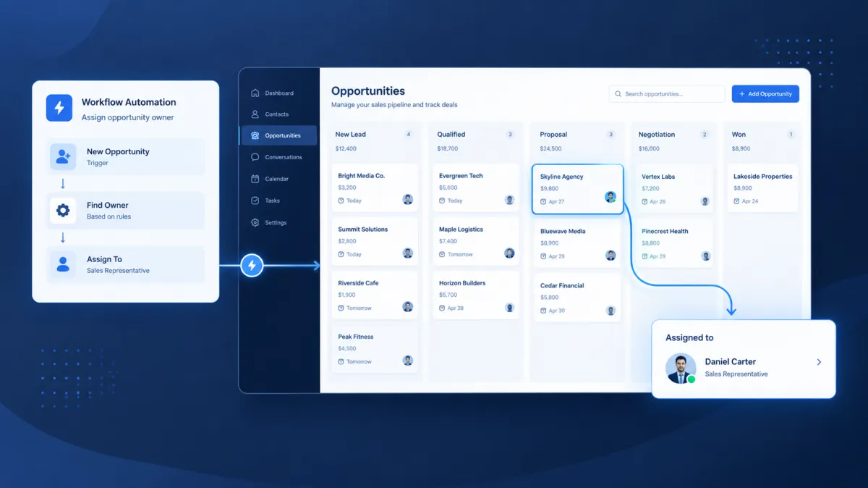The height and width of the screenshot is (488, 868).
Task: Click the Bright Media Co. card title
Action: coord(362,176)
